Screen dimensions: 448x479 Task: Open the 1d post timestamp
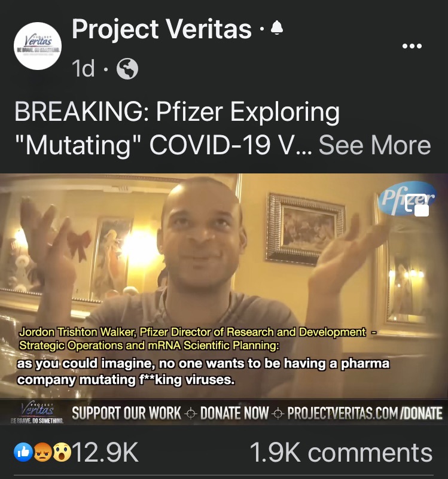[83, 68]
